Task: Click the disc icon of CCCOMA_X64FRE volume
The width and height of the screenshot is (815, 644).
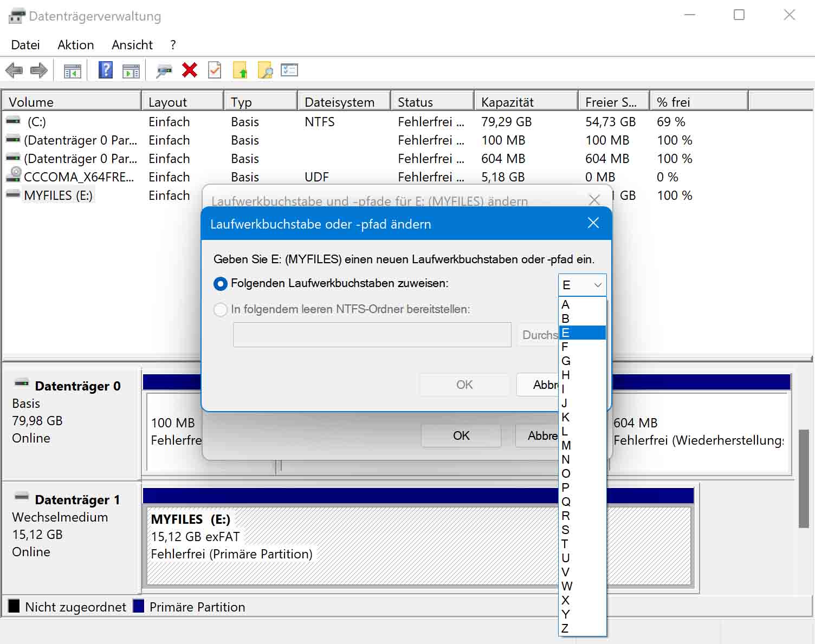Action: (x=13, y=175)
